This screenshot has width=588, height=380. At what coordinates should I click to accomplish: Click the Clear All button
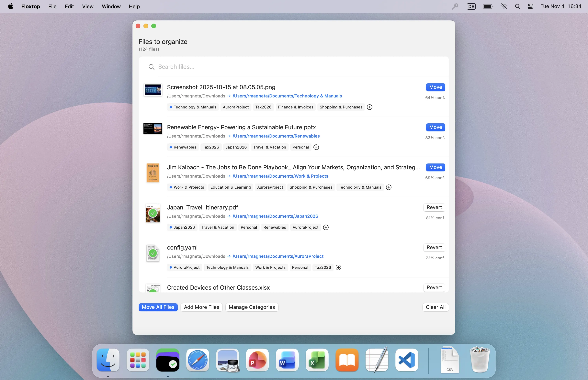[x=435, y=307]
